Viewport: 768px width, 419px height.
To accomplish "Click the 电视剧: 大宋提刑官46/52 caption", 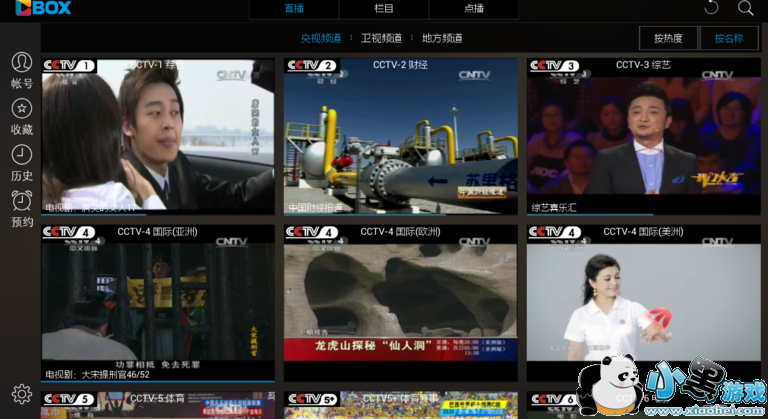I will click(97, 374).
